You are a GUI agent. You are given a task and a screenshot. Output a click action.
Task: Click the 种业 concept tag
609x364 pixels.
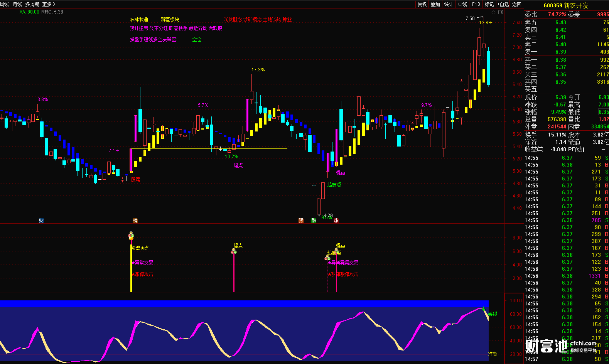287,19
